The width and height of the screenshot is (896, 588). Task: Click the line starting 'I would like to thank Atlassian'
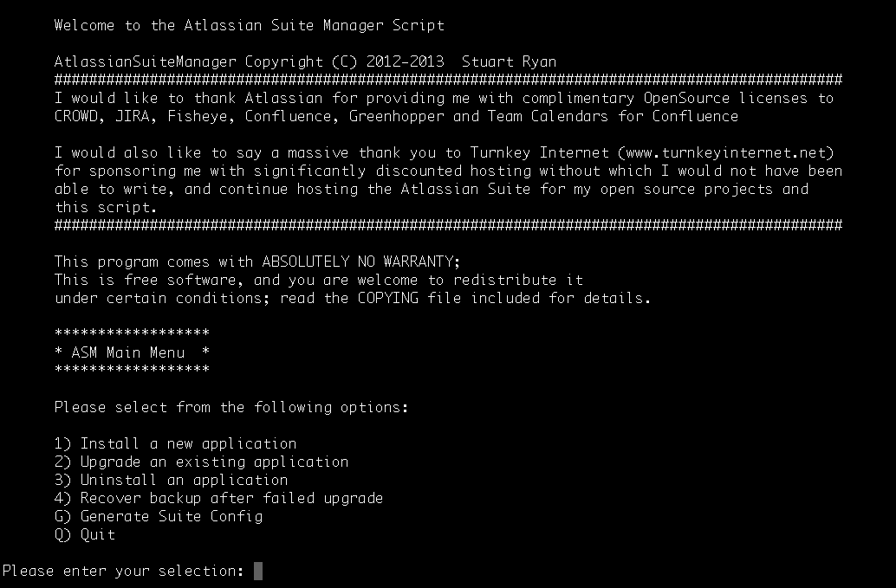coord(444,98)
